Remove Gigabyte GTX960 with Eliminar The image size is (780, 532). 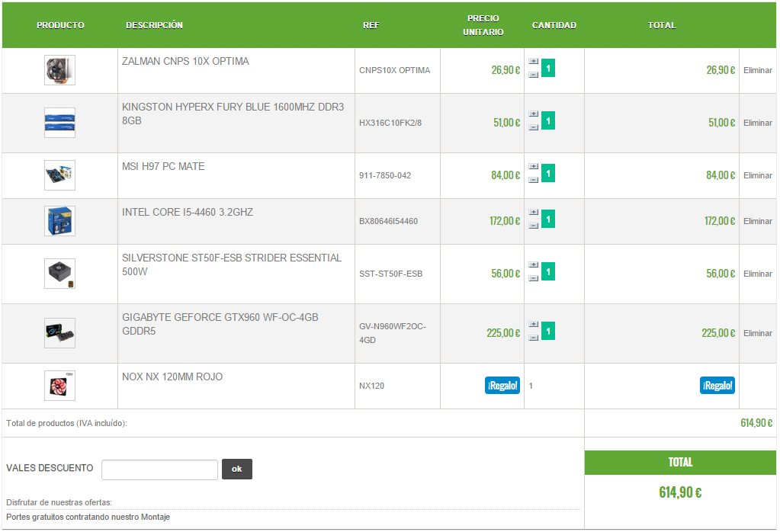coord(758,333)
